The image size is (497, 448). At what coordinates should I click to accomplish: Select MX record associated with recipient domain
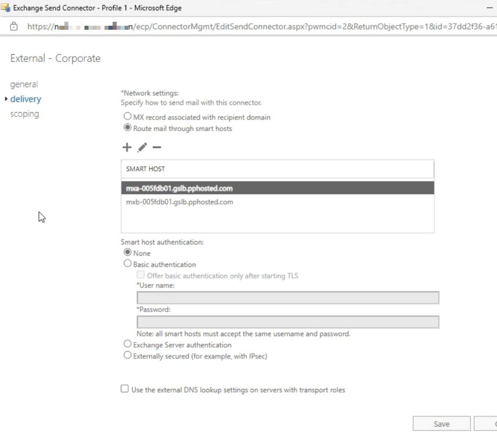(127, 116)
